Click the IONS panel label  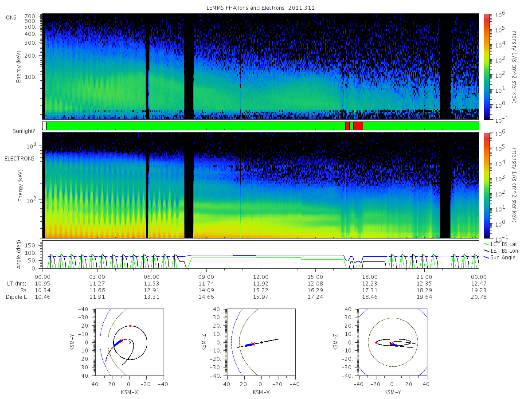click(11, 17)
